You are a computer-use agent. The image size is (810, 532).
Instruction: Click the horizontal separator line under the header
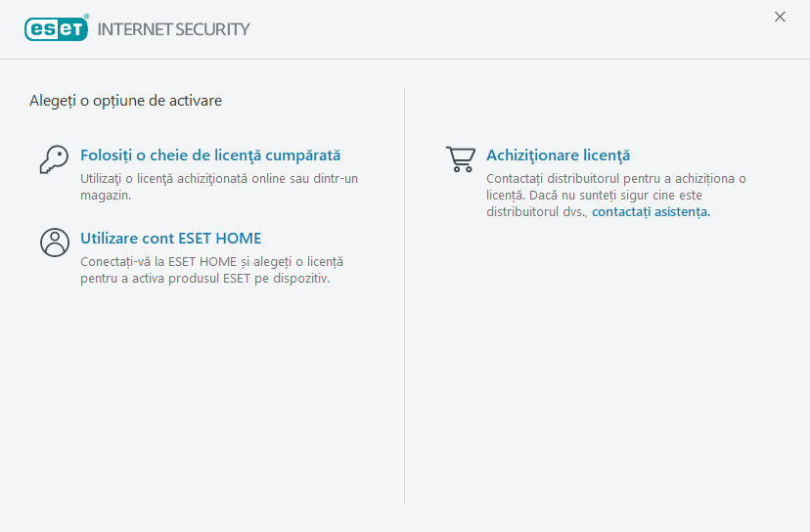(x=405, y=59)
